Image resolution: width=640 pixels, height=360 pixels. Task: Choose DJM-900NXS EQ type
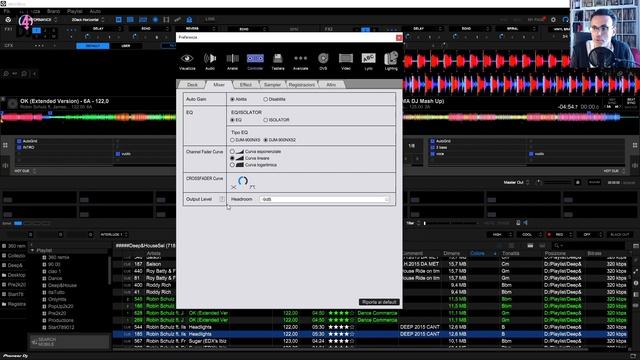tap(232, 140)
